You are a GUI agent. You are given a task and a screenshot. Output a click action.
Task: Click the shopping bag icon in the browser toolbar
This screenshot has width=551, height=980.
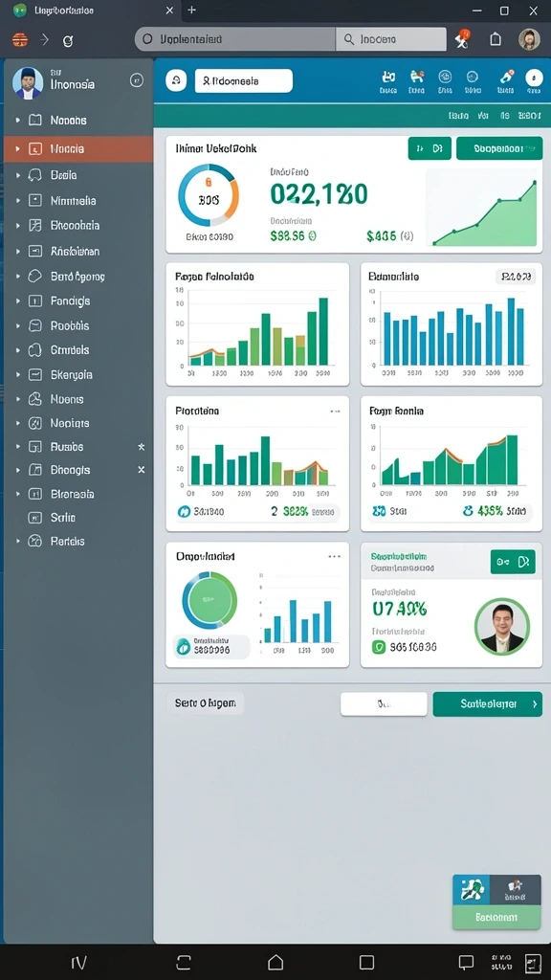click(x=496, y=39)
